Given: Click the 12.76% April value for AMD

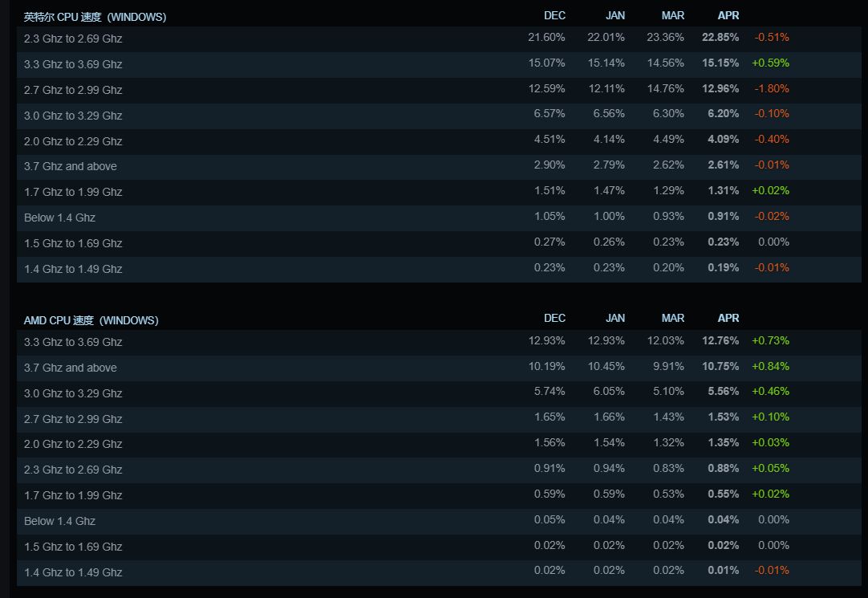Looking at the screenshot, I should [x=720, y=340].
